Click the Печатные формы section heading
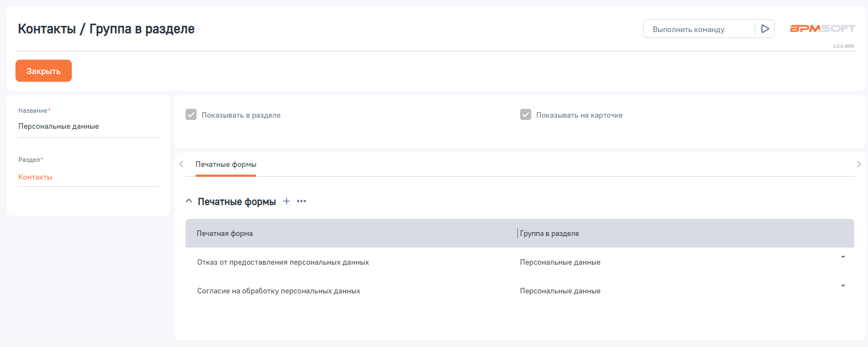Screen dimensions: 868x347 tap(237, 202)
